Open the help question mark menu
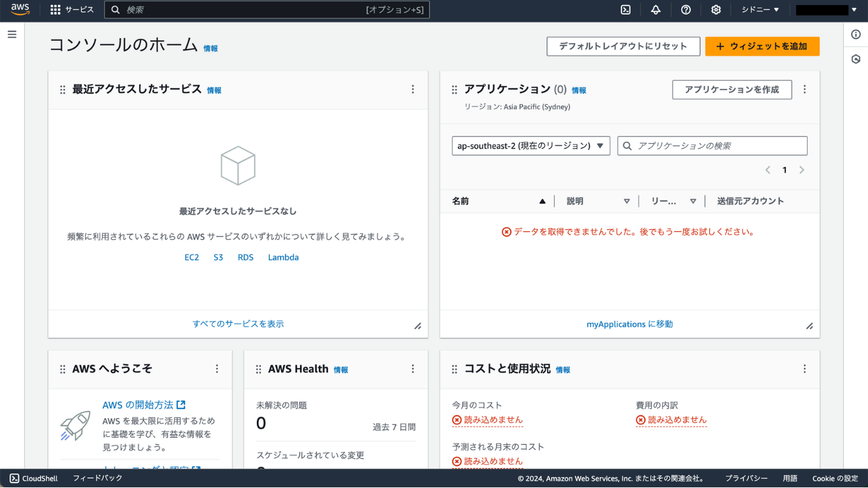Viewport: 868px width, 488px height. (x=686, y=10)
